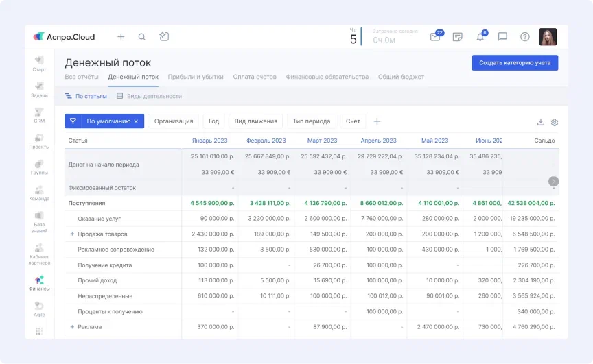Open the mail inbox icon
593x364 pixels.
pyautogui.click(x=435, y=37)
